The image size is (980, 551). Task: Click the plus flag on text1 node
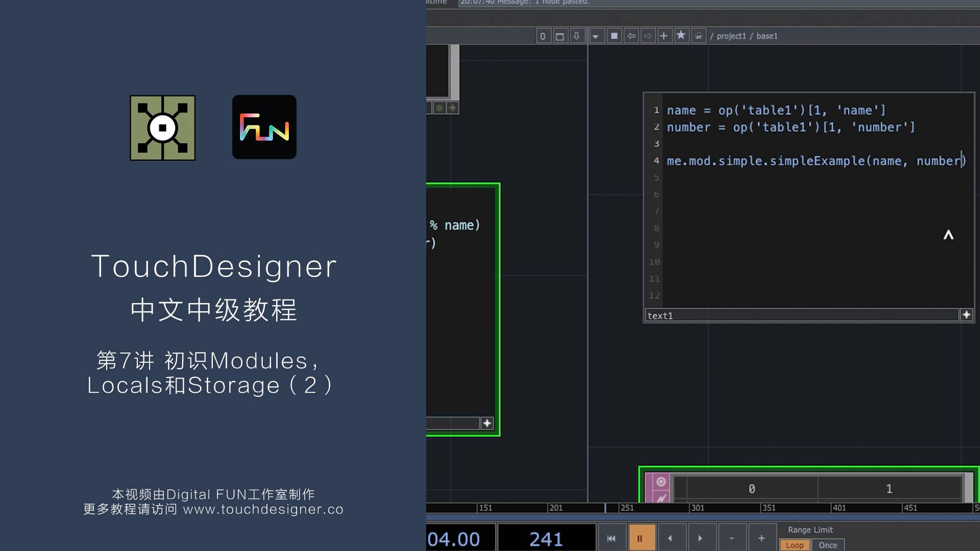[966, 315]
